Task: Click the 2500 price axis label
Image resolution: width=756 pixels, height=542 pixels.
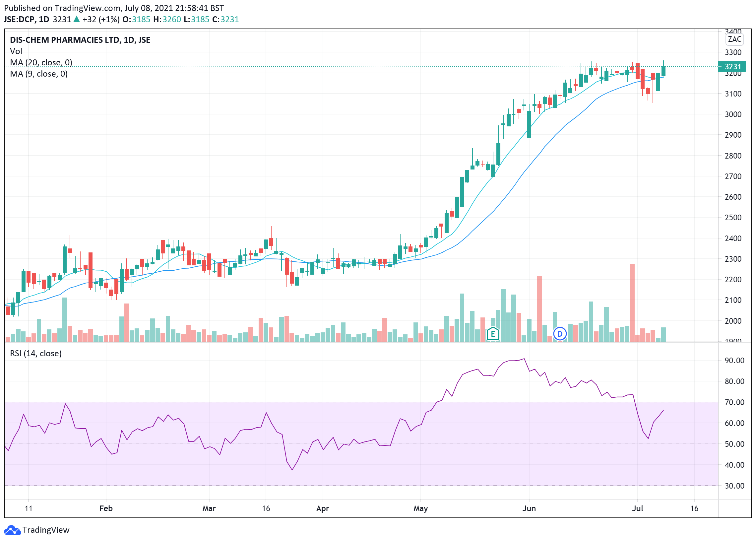Action: 733,218
